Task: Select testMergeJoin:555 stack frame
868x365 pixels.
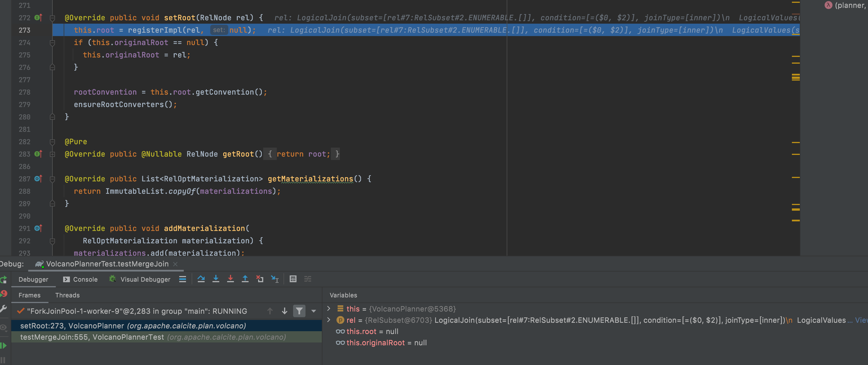Action: pos(92,337)
